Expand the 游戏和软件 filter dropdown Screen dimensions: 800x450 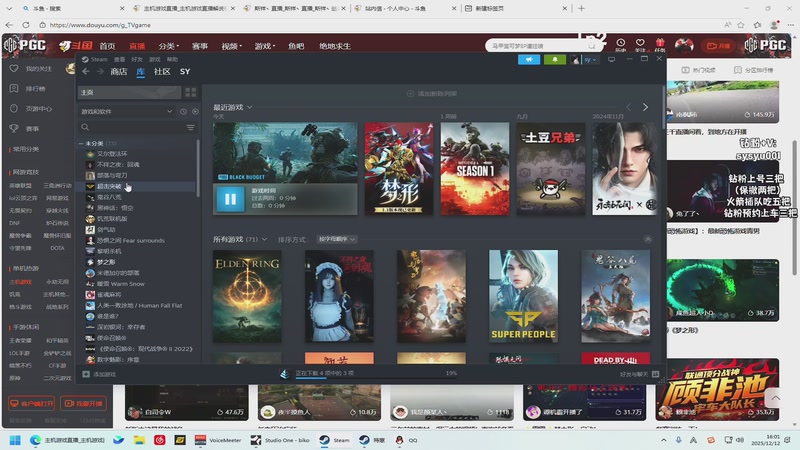[x=127, y=111]
